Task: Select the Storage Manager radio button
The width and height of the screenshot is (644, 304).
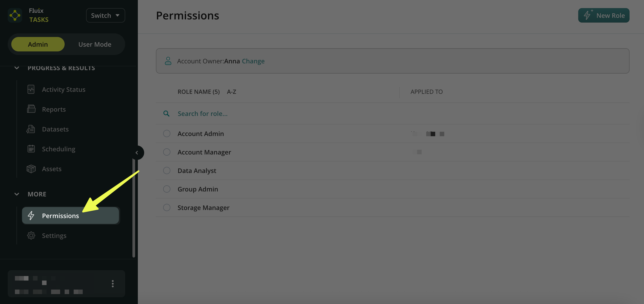Action: 167,207
